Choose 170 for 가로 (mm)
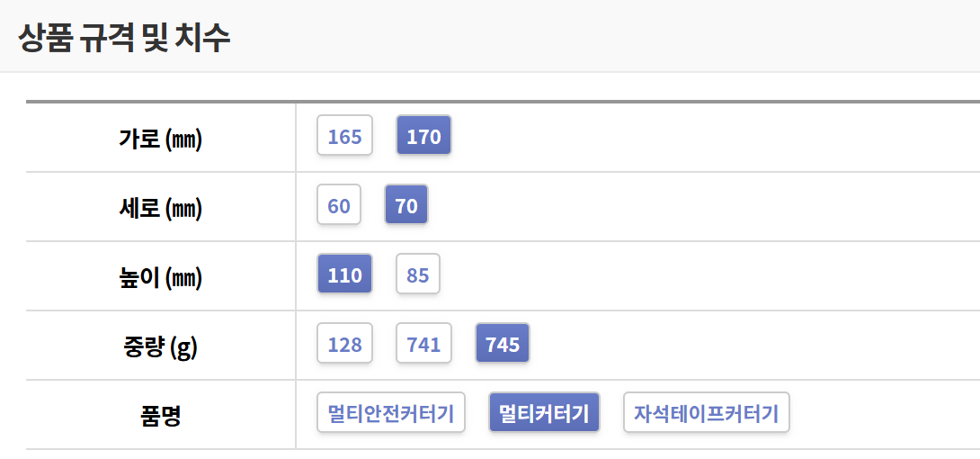 423,137
